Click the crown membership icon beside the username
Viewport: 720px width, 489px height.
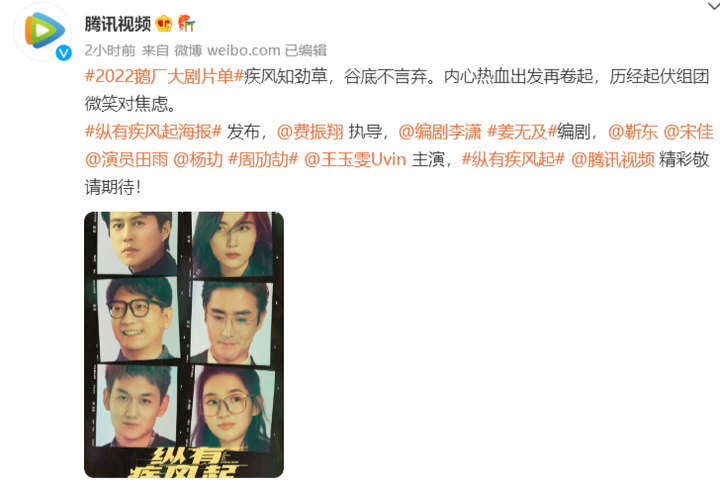click(x=164, y=23)
